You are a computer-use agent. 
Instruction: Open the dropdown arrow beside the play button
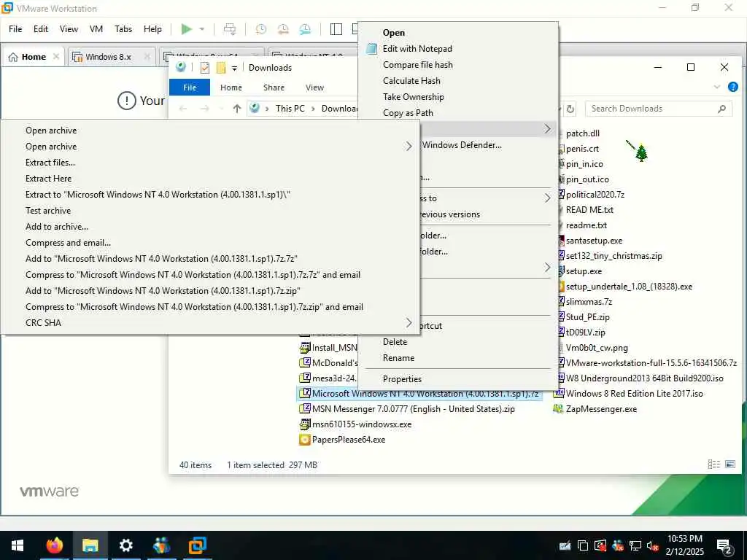pyautogui.click(x=202, y=29)
